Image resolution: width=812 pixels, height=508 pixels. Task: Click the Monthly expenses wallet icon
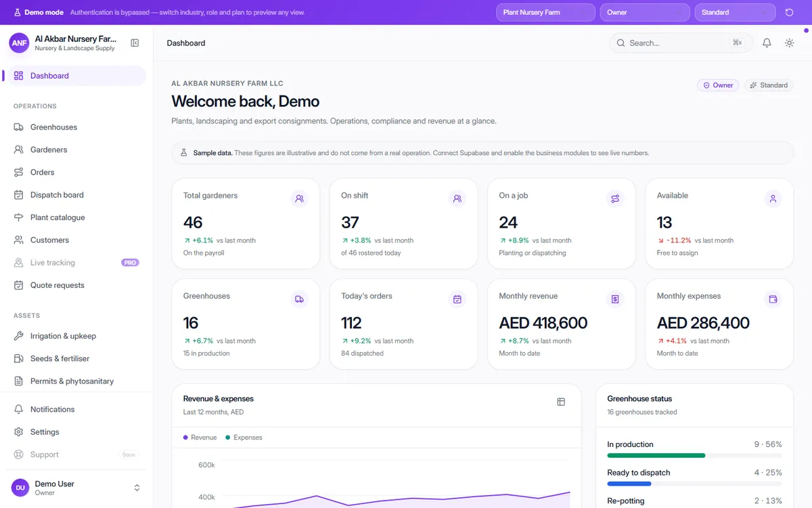(773, 299)
